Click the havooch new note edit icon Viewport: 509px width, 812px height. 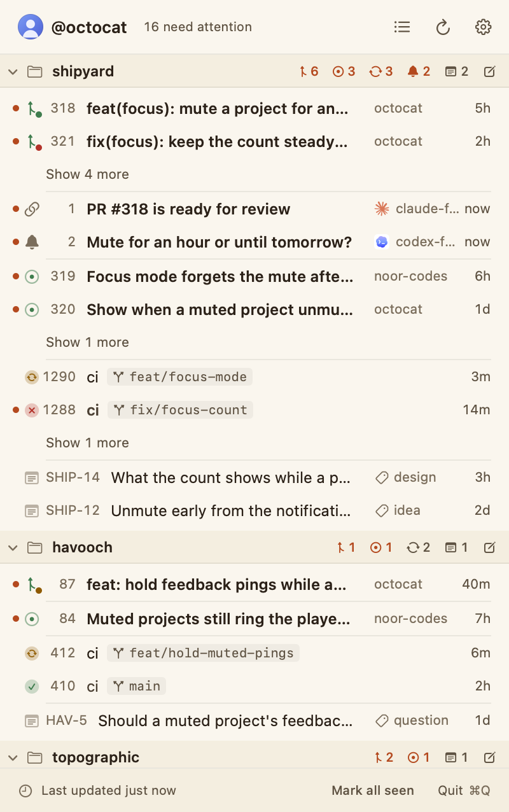point(489,547)
